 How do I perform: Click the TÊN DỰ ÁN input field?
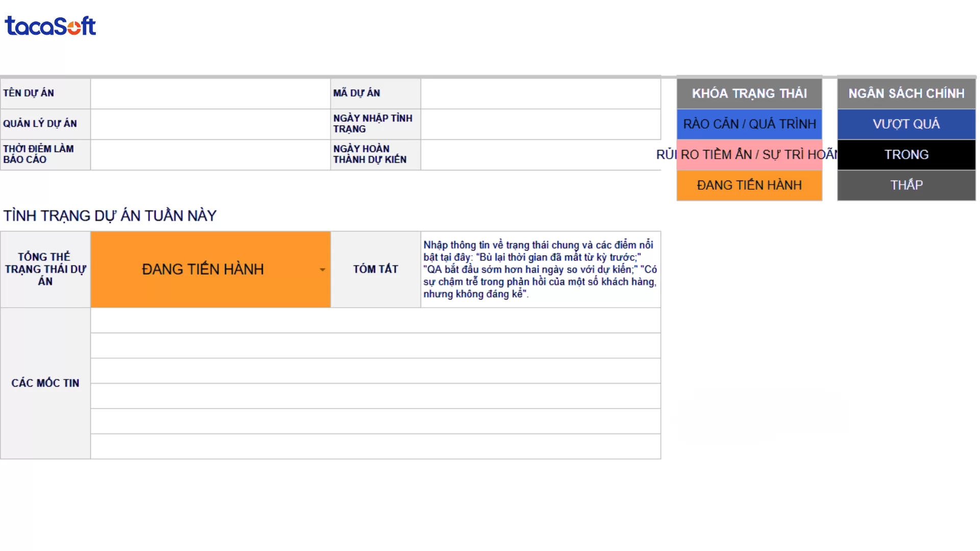[x=210, y=93]
